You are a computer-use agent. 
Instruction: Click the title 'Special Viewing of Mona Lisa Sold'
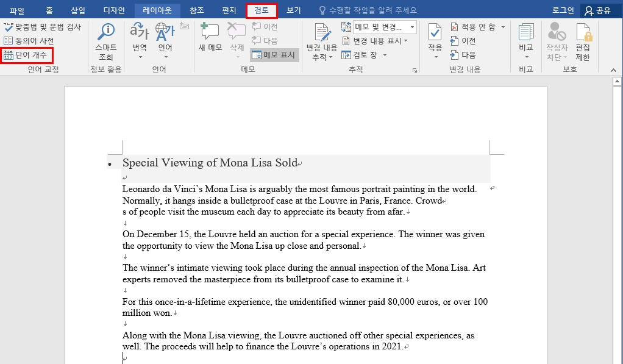coord(210,163)
